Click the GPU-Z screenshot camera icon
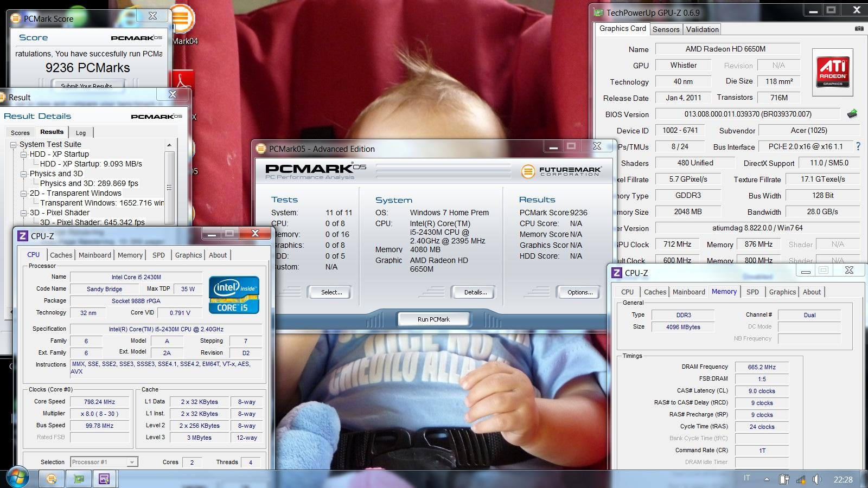 point(859,29)
